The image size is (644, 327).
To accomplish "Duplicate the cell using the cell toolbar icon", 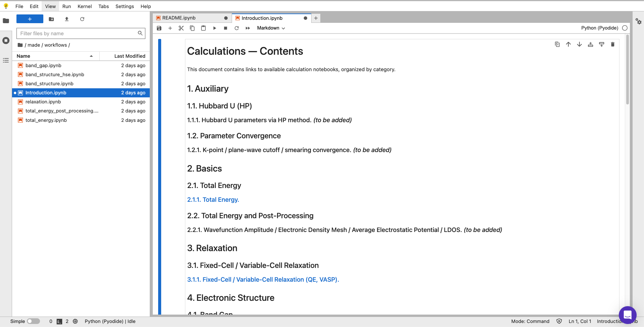I will click(557, 44).
